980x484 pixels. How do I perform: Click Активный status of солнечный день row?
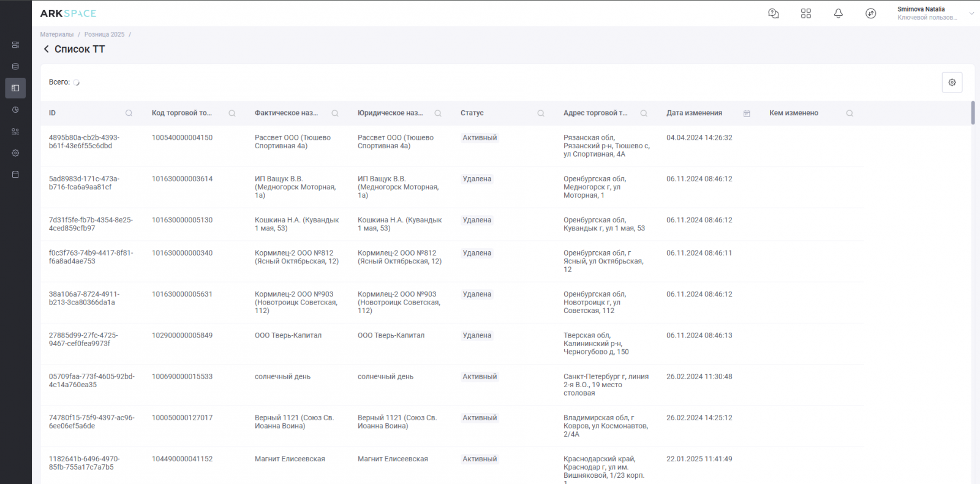pos(480,377)
